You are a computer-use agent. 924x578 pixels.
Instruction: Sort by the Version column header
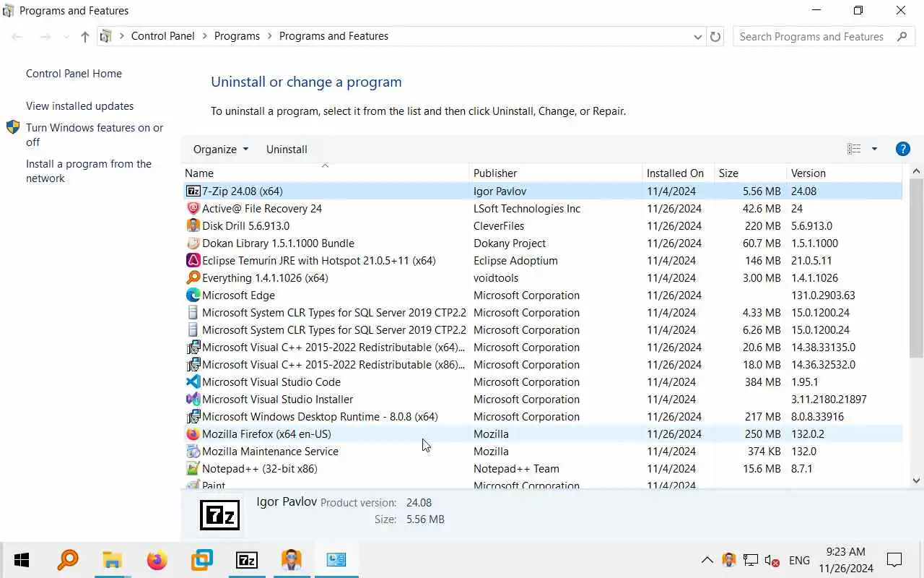coord(844,173)
